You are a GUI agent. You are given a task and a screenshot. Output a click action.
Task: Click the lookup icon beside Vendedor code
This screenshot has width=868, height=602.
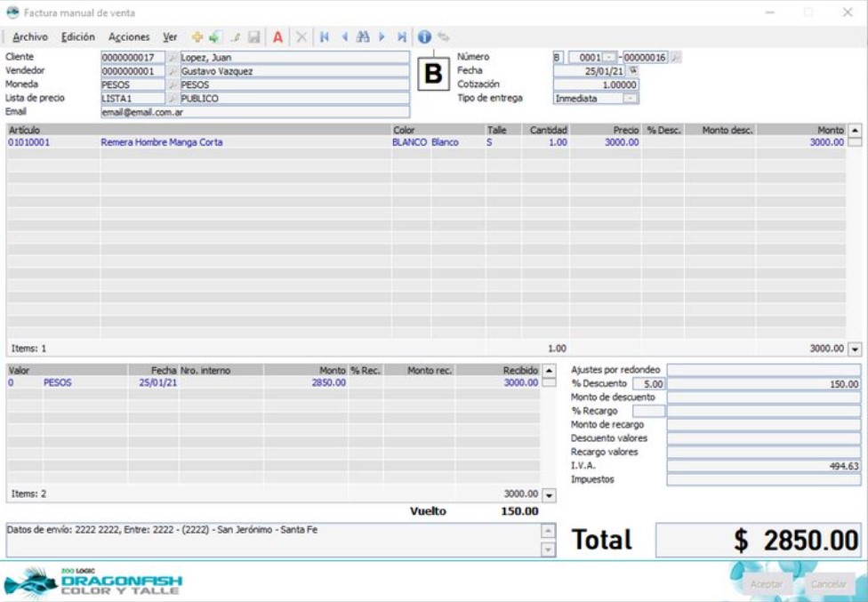coord(173,71)
